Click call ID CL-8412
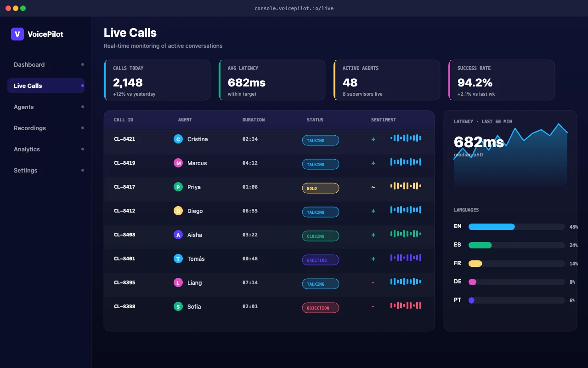Image resolution: width=588 pixels, height=368 pixels. pos(124,211)
